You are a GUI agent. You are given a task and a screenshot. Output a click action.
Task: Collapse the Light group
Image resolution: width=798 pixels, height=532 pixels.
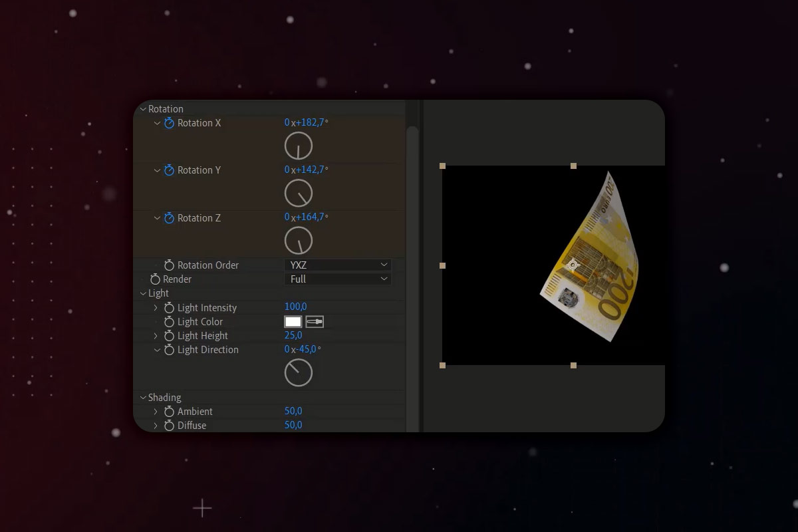(x=142, y=293)
